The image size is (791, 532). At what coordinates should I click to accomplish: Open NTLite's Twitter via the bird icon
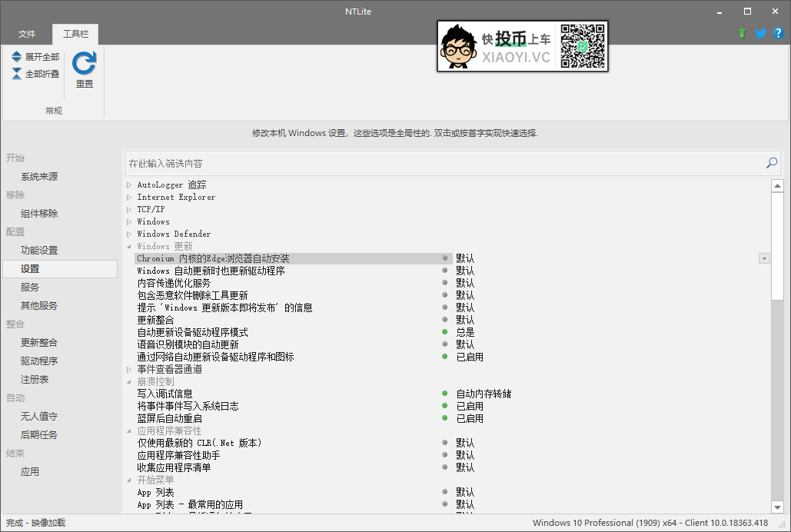tap(760, 33)
